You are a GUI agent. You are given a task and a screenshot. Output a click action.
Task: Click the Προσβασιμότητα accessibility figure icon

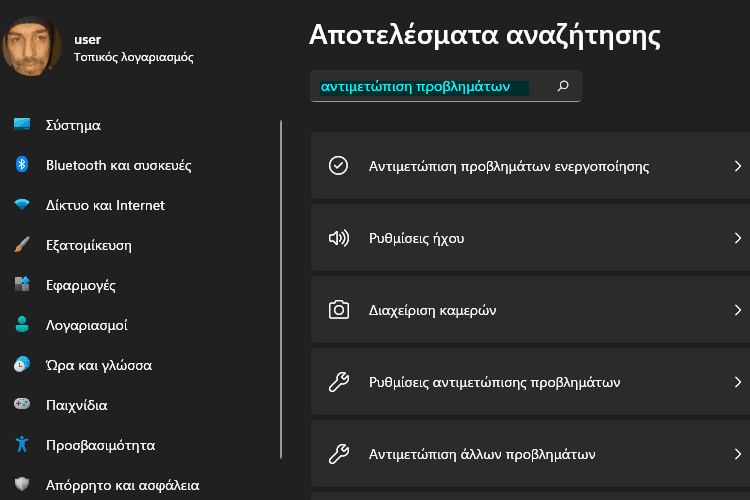[x=21, y=445]
